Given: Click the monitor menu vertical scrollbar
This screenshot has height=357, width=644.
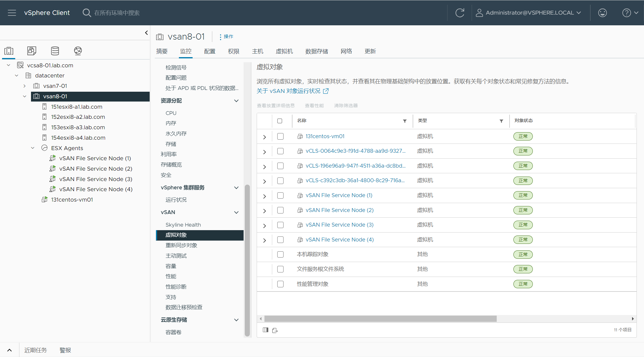Looking at the screenshot, I should coord(247,261).
